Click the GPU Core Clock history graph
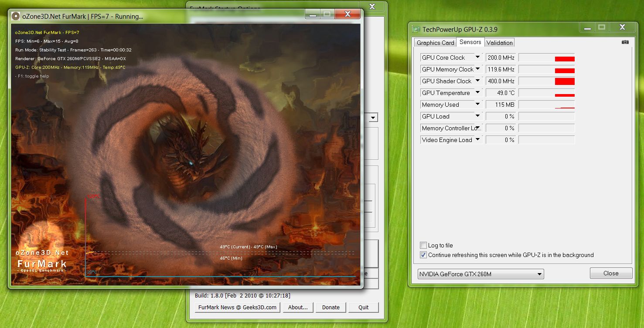 [546, 57]
